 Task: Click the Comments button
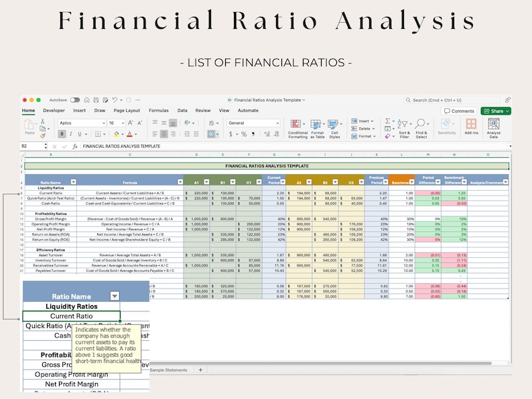[x=459, y=111]
